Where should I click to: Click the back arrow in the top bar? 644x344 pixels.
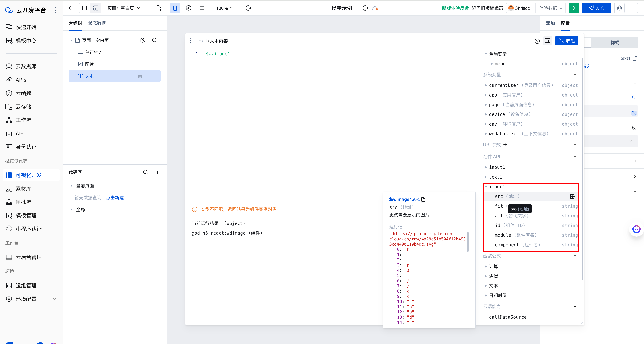point(71,8)
